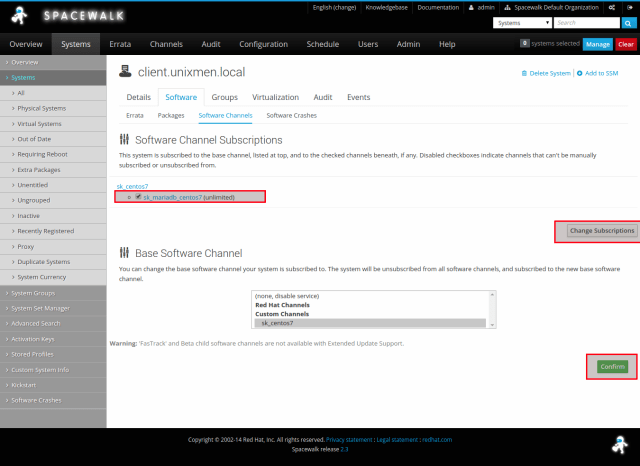The width and height of the screenshot is (640, 466).
Task: Click the footer astronaut icon
Action: click(620, 445)
